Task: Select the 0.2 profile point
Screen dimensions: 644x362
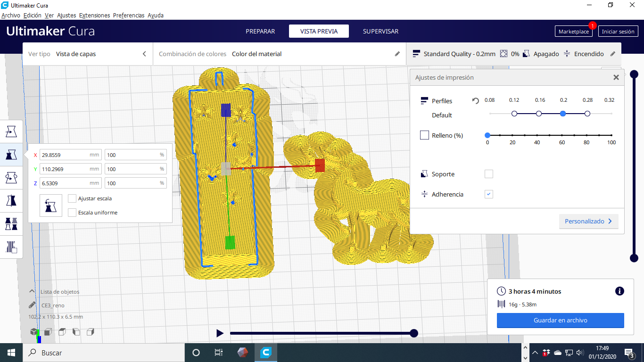Action: click(563, 114)
